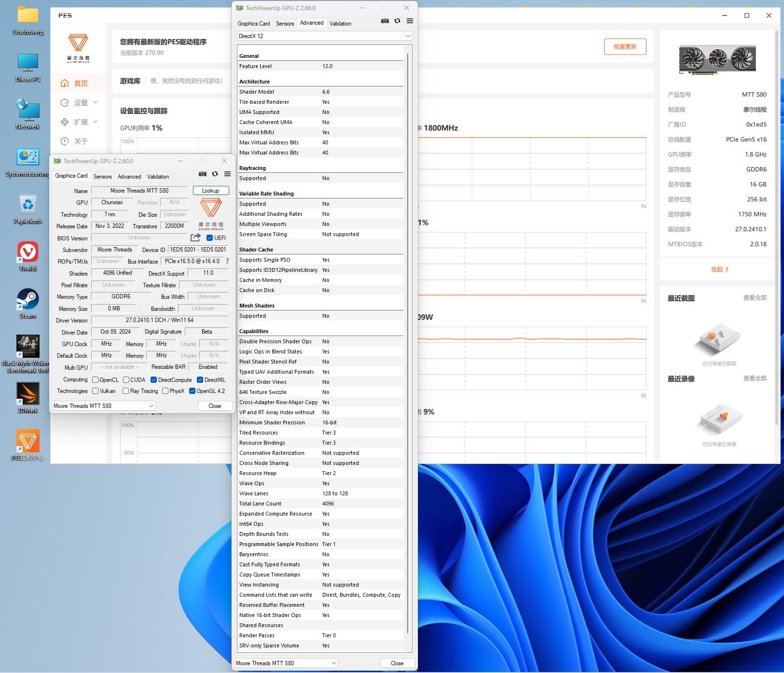Toggle the Ray Tracing checkbox
Image resolution: width=784 pixels, height=673 pixels.
[x=126, y=391]
